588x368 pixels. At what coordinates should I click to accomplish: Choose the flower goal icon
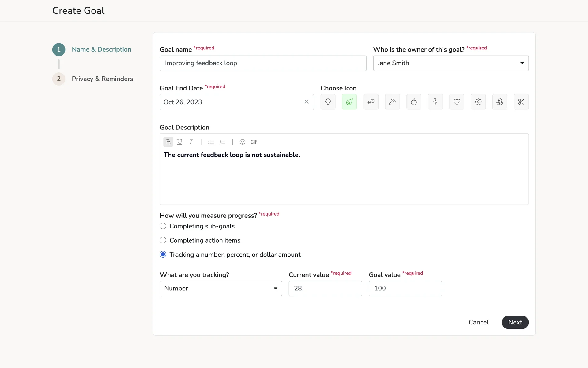499,102
